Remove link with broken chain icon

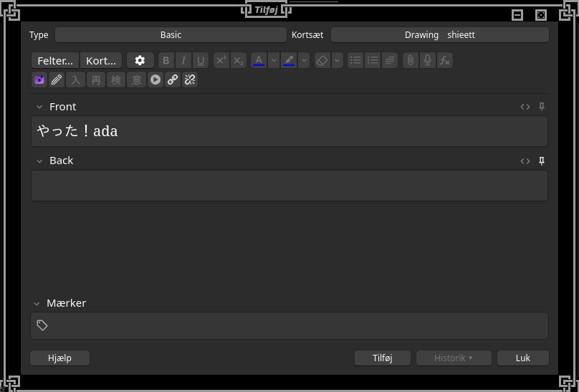190,80
